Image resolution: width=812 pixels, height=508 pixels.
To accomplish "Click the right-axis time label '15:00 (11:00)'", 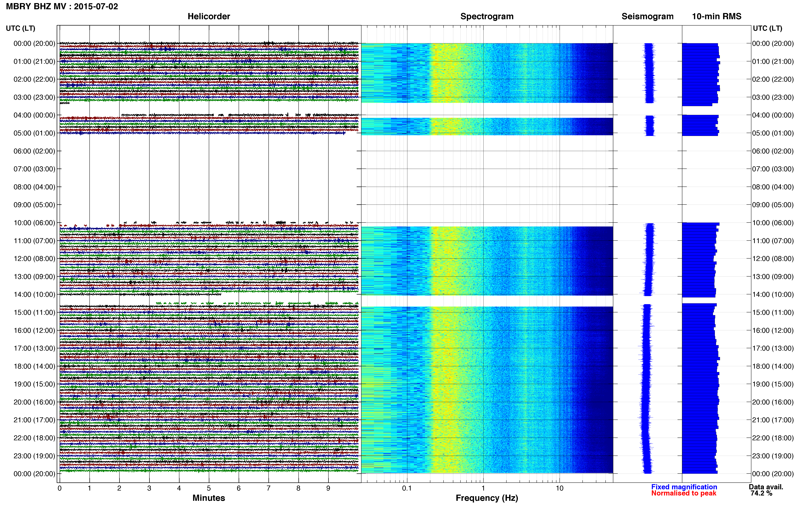I will (x=773, y=312).
